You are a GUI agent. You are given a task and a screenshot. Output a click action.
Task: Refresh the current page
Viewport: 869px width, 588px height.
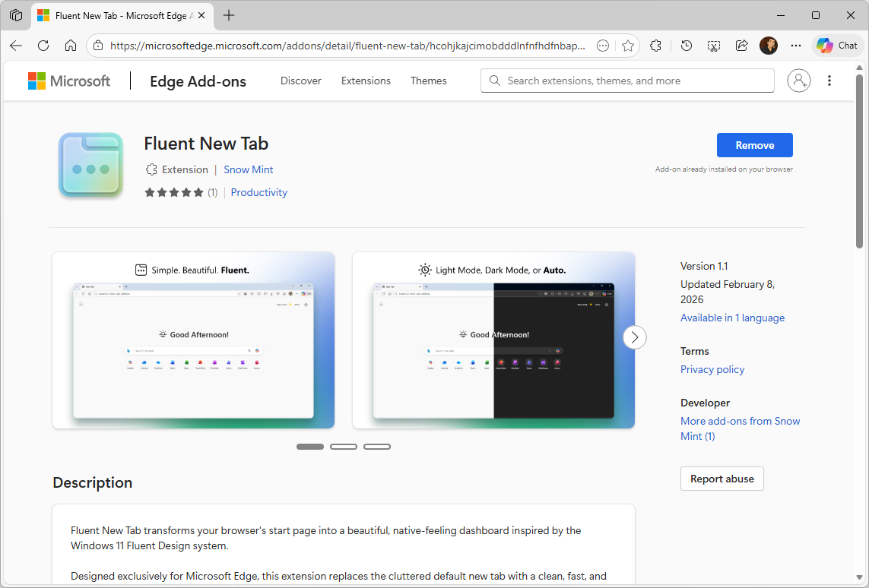coord(43,45)
